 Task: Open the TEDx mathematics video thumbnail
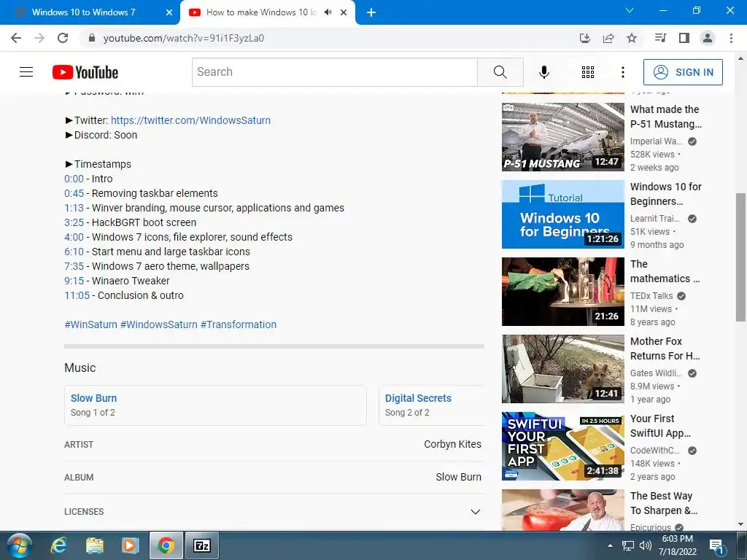point(562,292)
